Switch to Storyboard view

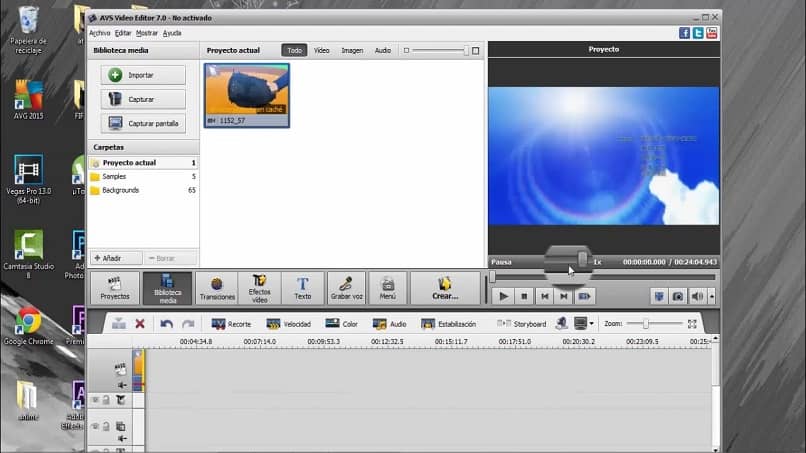(521, 324)
